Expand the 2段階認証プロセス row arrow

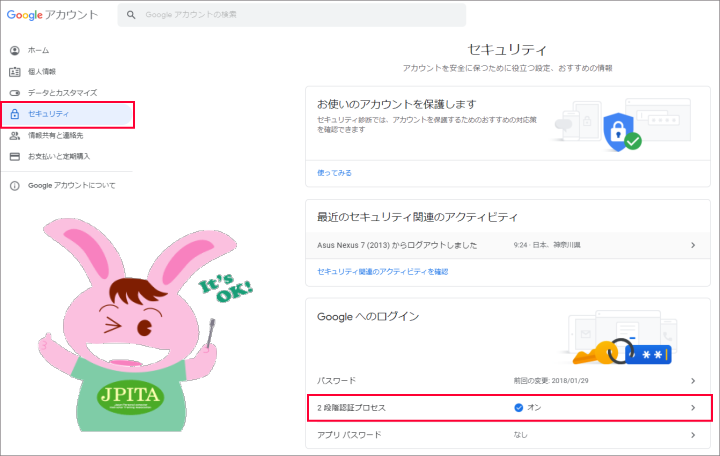click(692, 408)
